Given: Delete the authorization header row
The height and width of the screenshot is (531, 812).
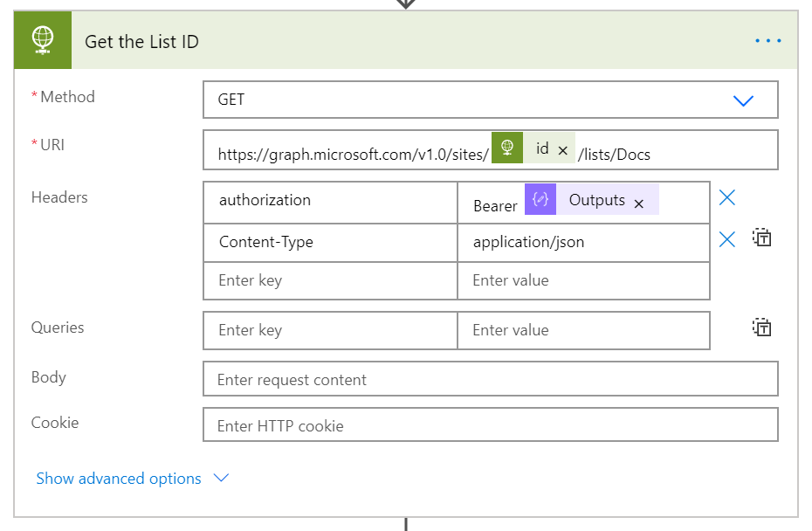Looking at the screenshot, I should 727,197.
